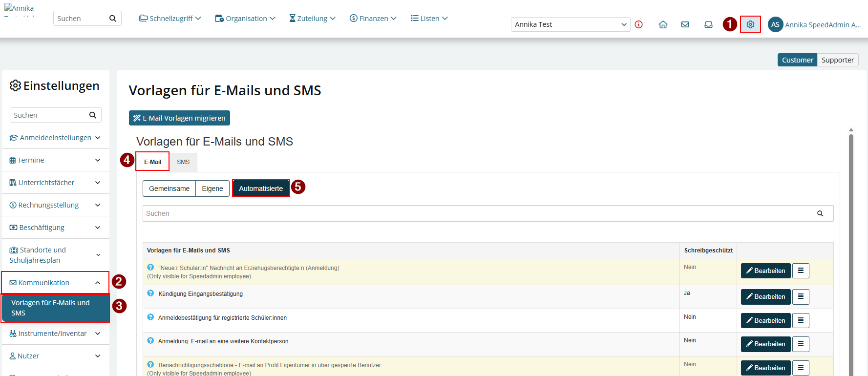This screenshot has width=868, height=376.
Task: Edit the 'Neue:r Schüler:in' template
Action: 765,271
